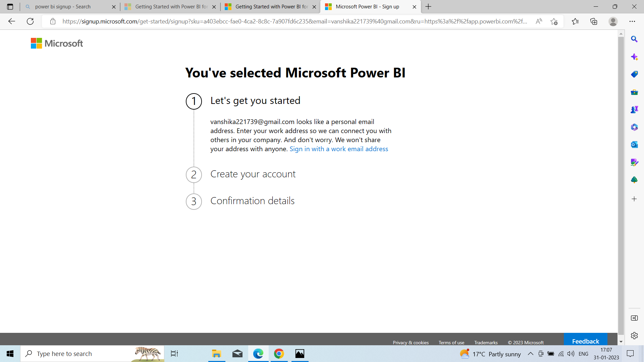Open the sidebar tree icon
This screenshot has height=362, width=644.
click(634, 180)
